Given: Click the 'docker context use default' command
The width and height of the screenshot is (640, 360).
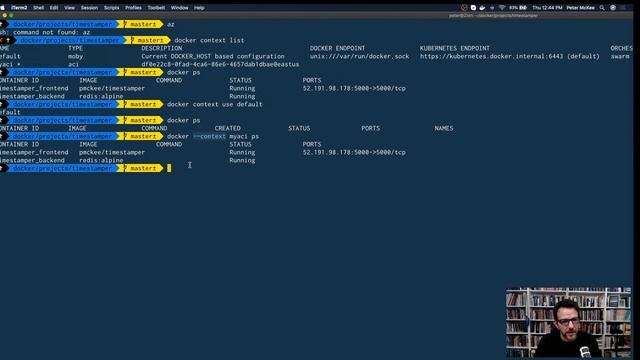Looking at the screenshot, I should (x=215, y=104).
